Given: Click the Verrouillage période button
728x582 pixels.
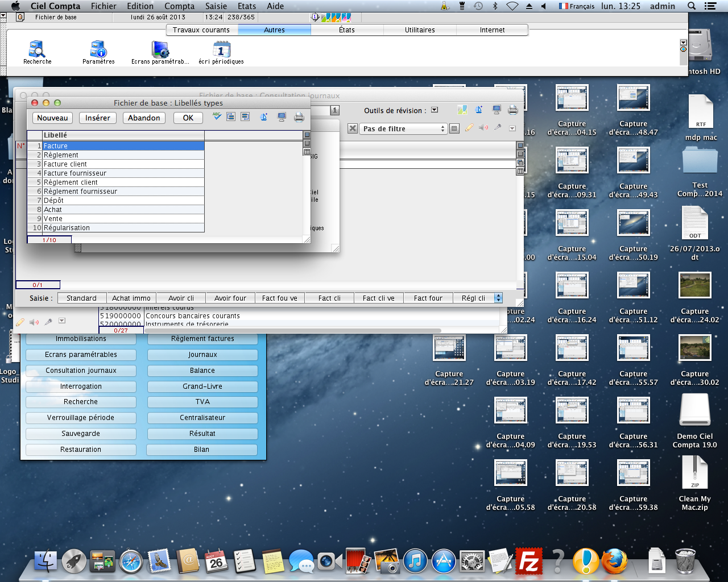Looking at the screenshot, I should 81,417.
